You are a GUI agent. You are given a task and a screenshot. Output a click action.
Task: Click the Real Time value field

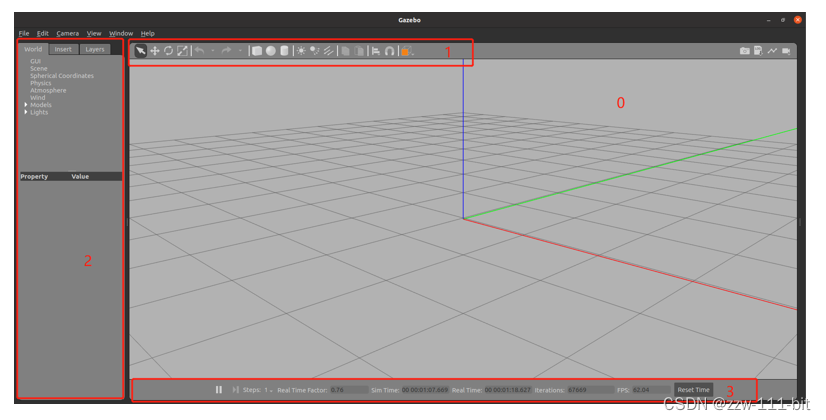[507, 390]
